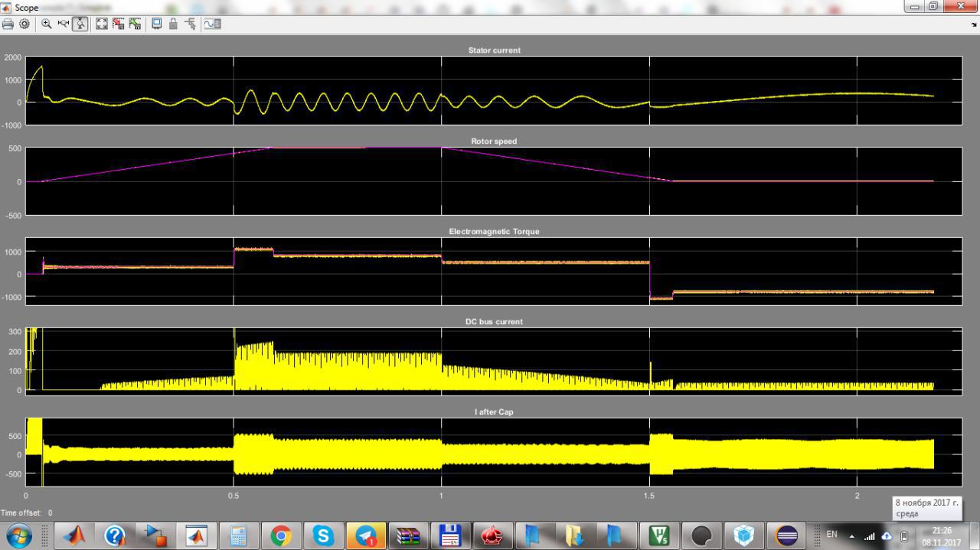Click the Stator current plot area
980x550 pixels.
[493, 89]
